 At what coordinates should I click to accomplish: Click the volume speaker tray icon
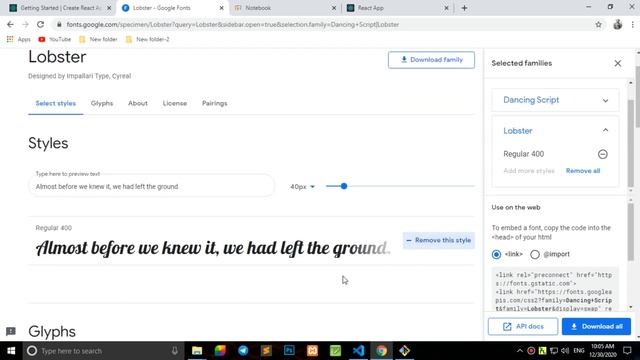(565, 351)
